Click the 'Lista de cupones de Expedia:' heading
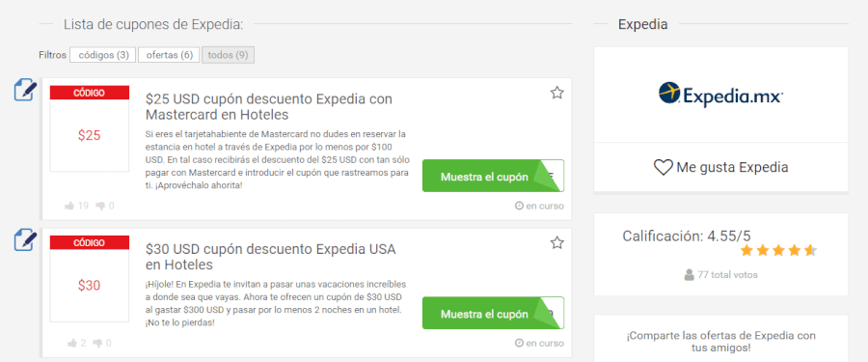The height and width of the screenshot is (362, 868). tap(153, 24)
